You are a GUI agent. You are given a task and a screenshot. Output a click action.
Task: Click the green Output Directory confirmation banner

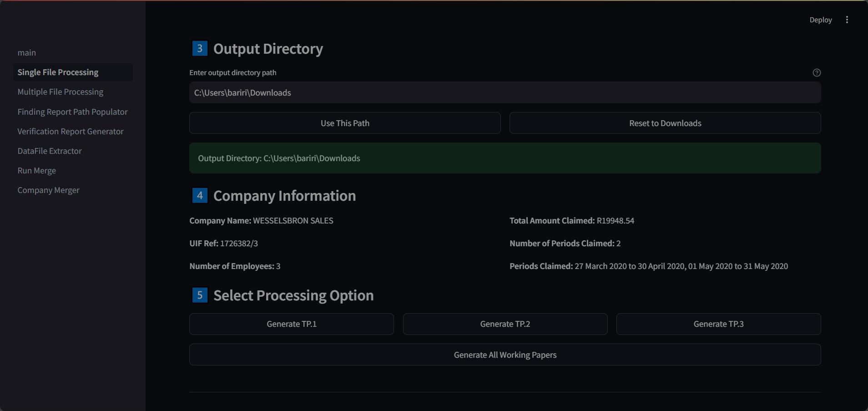pos(505,158)
